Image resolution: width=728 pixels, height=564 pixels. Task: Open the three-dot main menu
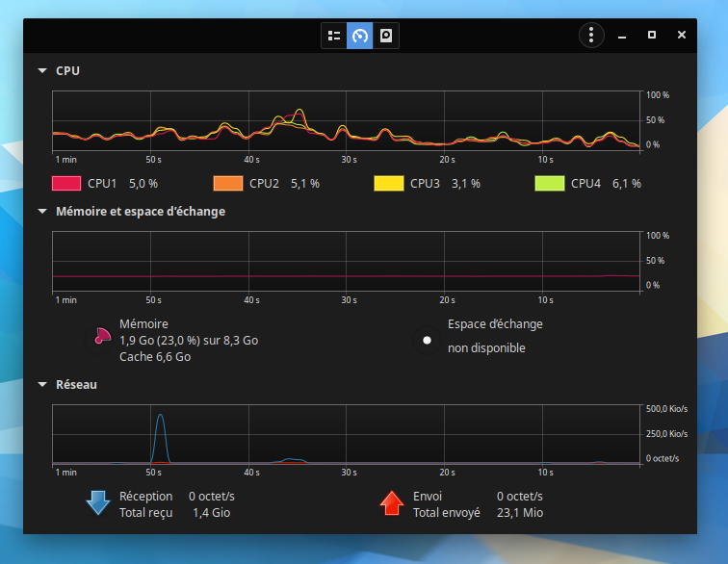[x=590, y=36]
